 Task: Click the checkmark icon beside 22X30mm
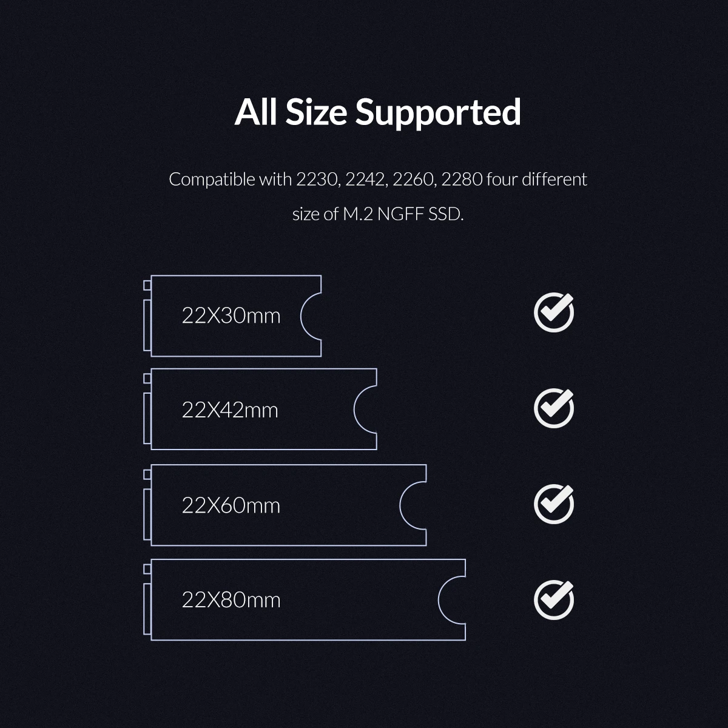[553, 312]
